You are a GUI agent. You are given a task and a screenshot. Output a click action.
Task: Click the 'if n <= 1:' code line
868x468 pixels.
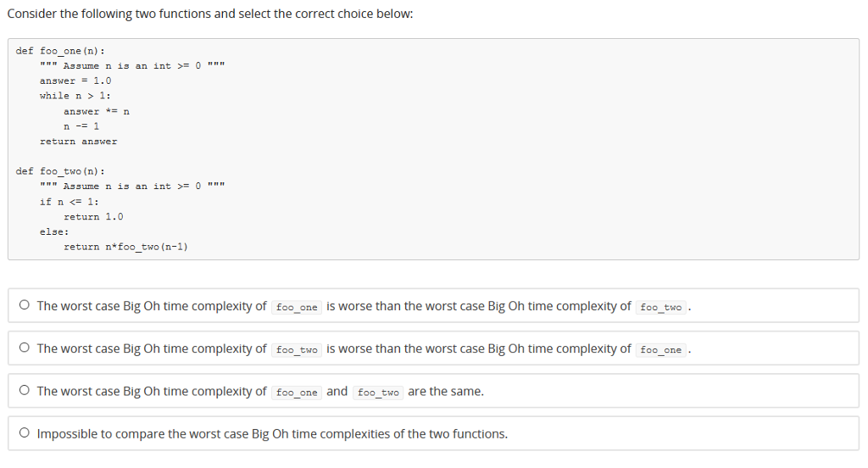coord(70,202)
